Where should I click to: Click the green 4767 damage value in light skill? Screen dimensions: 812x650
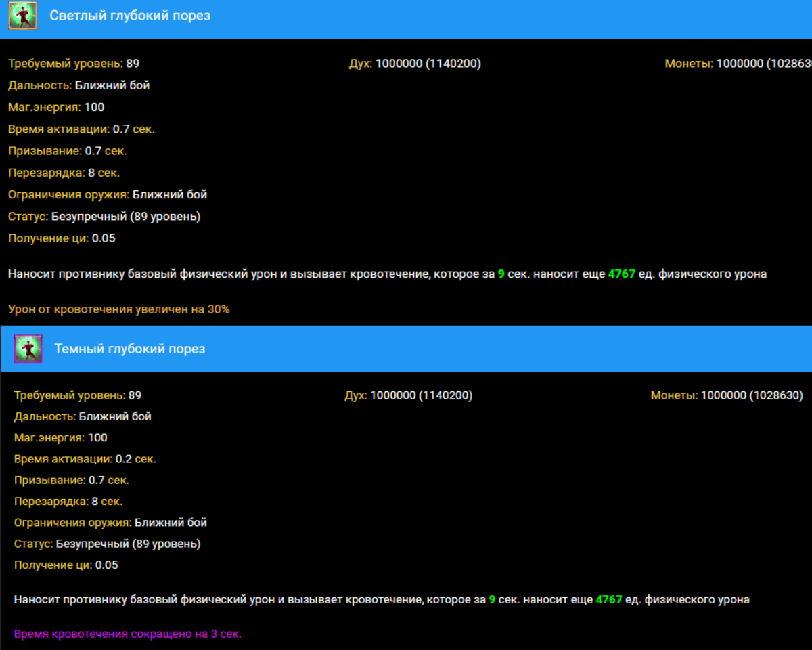(x=621, y=274)
